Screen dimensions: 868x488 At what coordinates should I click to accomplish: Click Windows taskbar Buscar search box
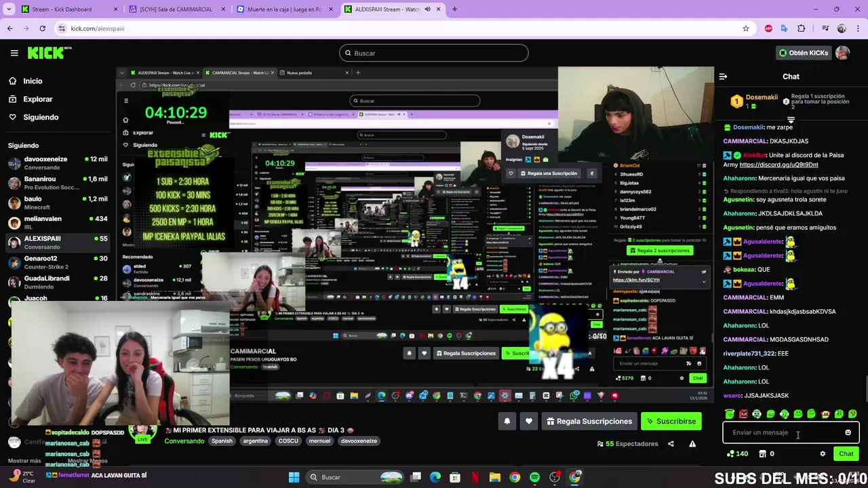(354, 477)
